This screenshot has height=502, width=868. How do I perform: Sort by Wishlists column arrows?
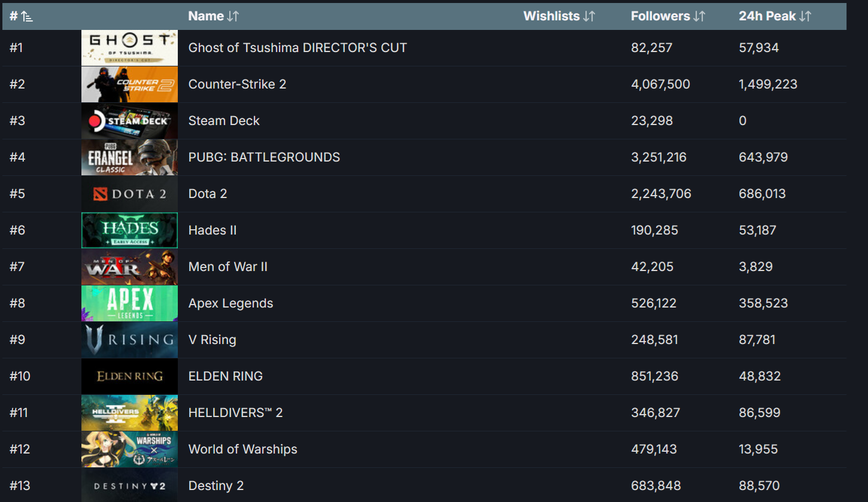coord(590,17)
